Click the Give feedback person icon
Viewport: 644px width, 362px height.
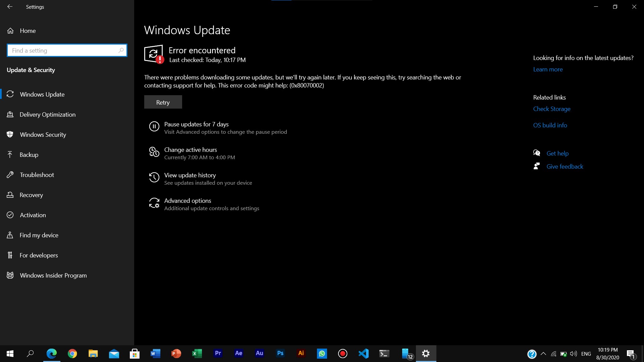pos(537,166)
